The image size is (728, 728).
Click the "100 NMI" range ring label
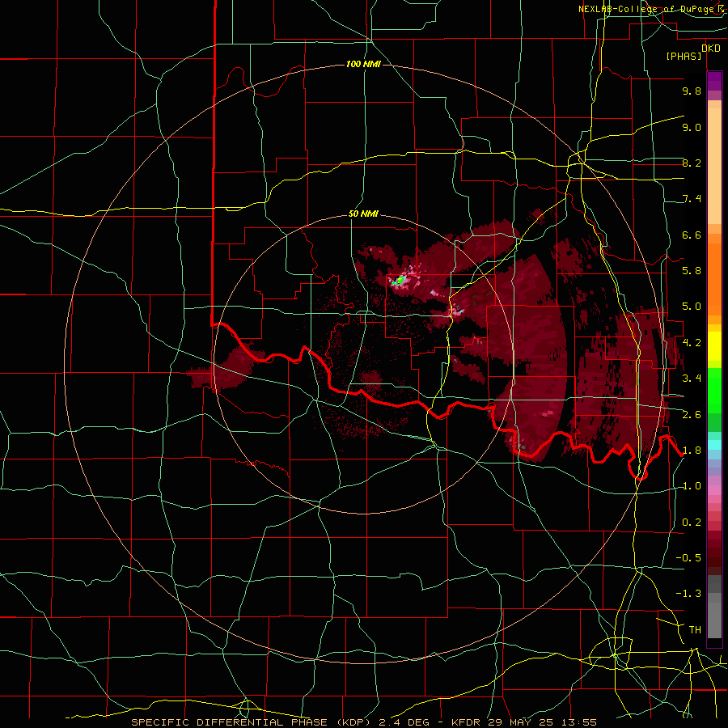[x=363, y=64]
